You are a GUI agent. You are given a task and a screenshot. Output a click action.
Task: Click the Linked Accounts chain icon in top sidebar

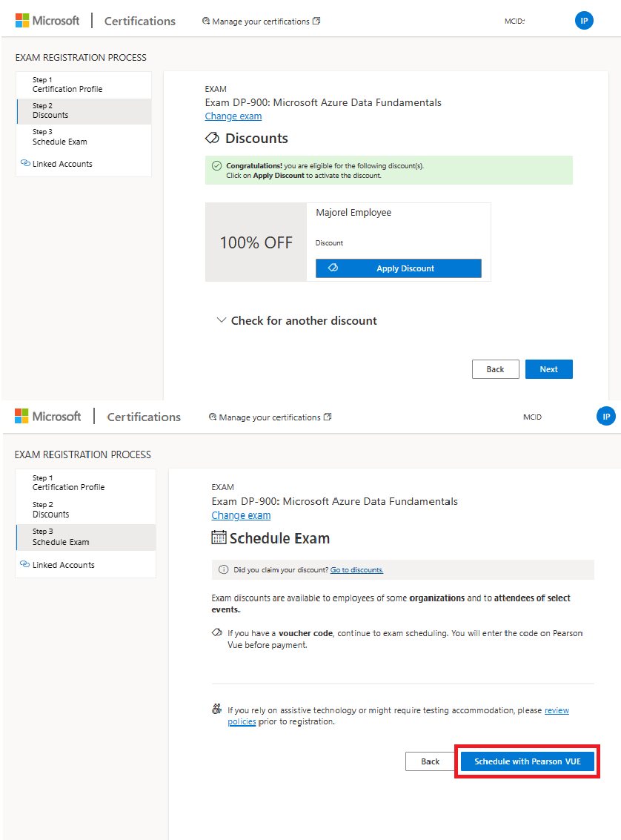[x=25, y=163]
